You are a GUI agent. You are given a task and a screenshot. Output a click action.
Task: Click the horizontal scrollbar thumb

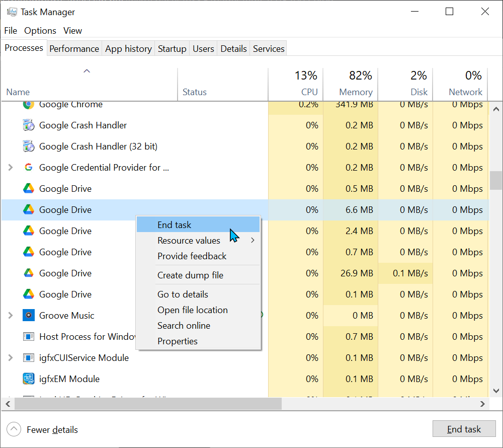(148, 404)
